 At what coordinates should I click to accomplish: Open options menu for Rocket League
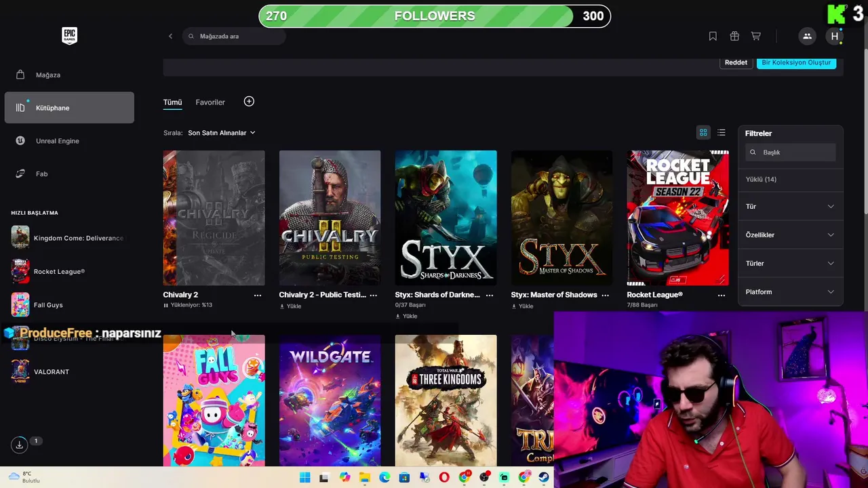(x=722, y=295)
